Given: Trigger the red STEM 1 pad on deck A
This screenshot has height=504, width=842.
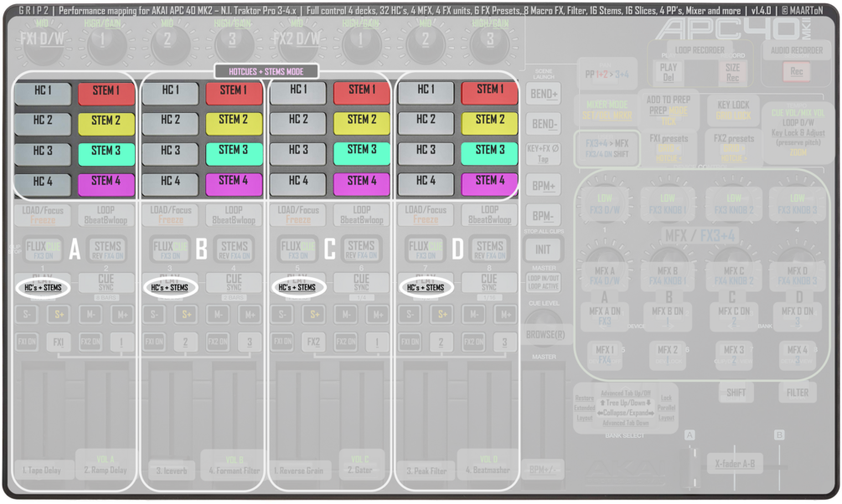Looking at the screenshot, I should [x=106, y=93].
